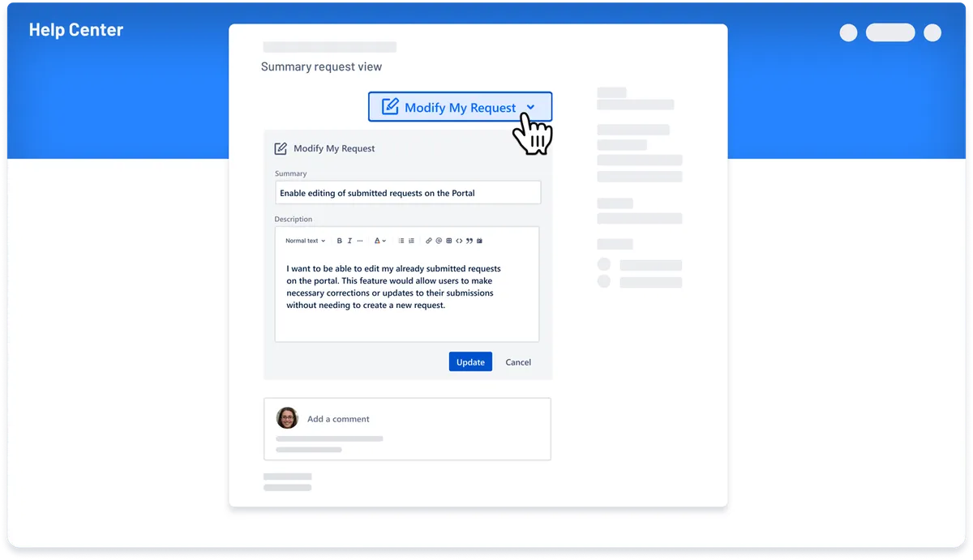Open the text color picker
The height and width of the screenshot is (560, 973).
tap(379, 241)
